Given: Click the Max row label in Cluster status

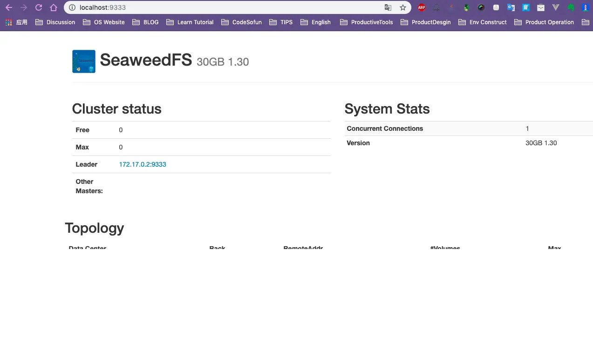Looking at the screenshot, I should click(x=82, y=147).
